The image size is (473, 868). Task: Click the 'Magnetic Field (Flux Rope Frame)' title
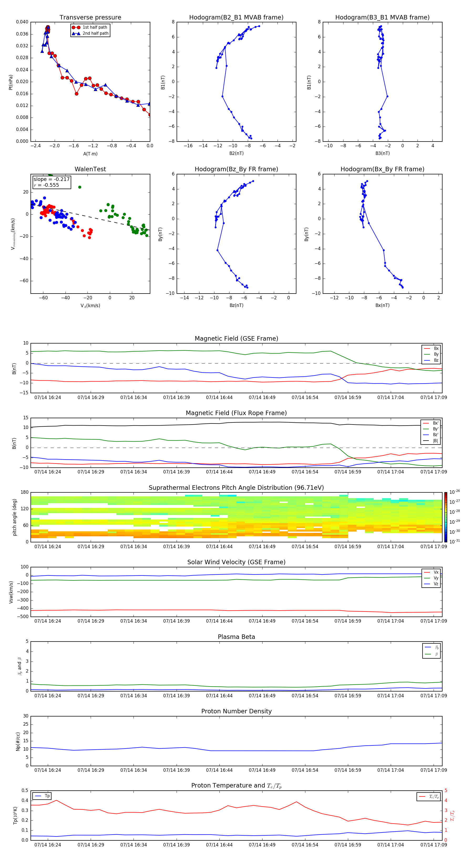(x=236, y=413)
